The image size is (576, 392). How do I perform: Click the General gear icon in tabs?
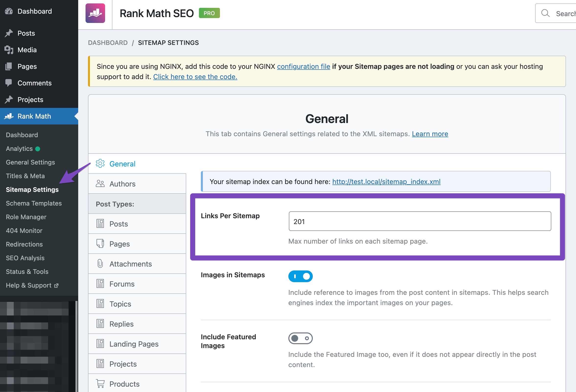pyautogui.click(x=100, y=164)
